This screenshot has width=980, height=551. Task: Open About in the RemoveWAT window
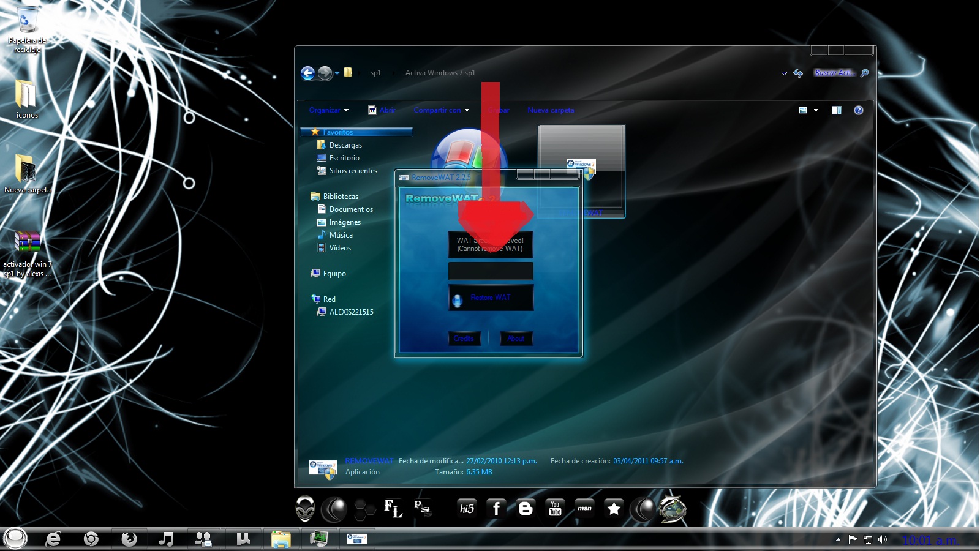click(516, 339)
